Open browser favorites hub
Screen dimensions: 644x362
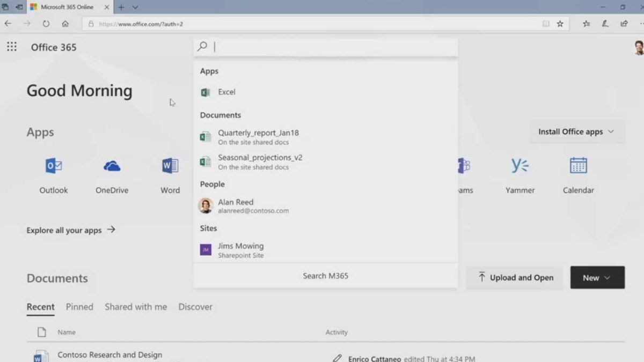587,24
